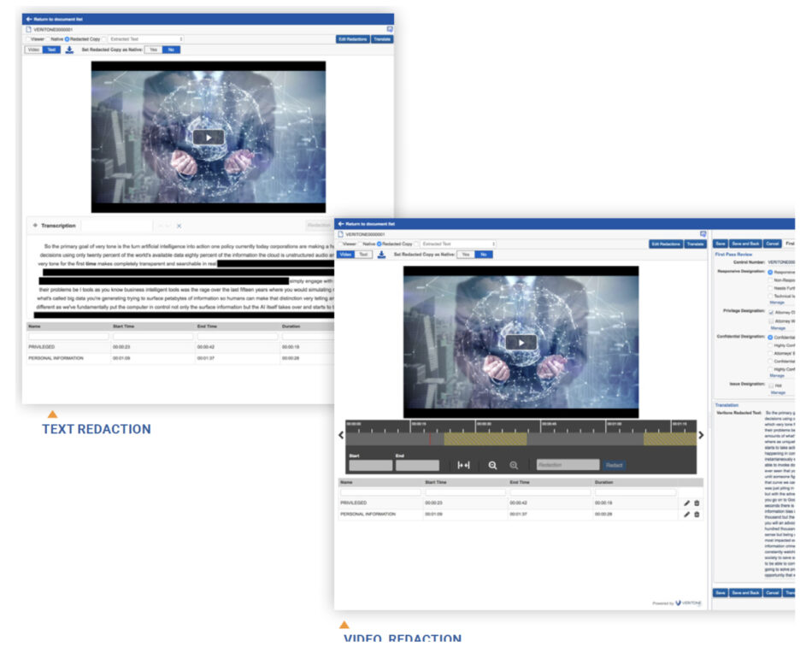Click Manage link under Responsive Designation

pyautogui.click(x=777, y=303)
